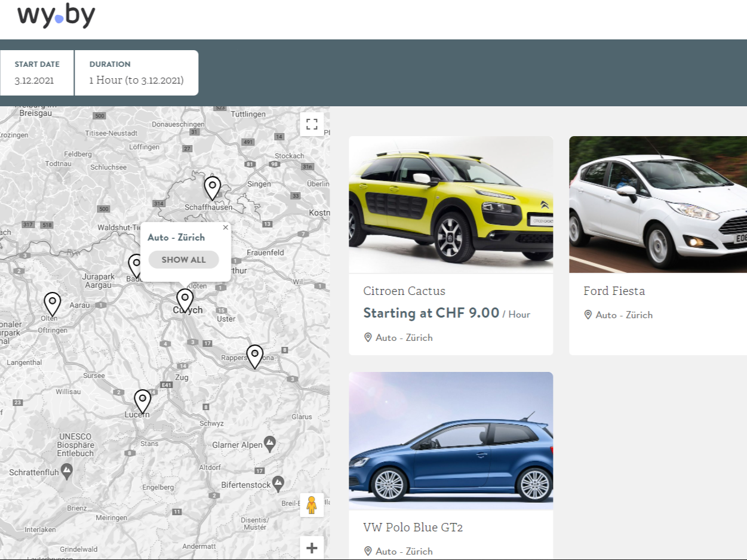Click the Rapperswil map pin
747x560 pixels.
pos(255,356)
